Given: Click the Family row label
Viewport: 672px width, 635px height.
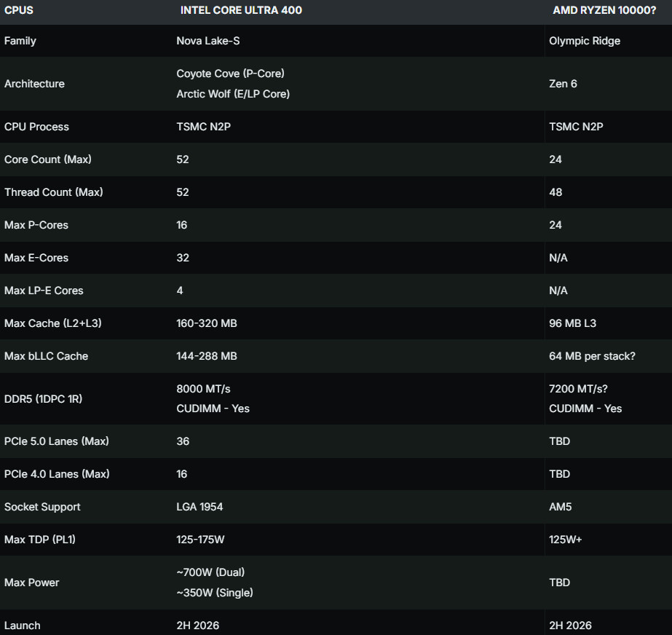Looking at the screenshot, I should (x=20, y=41).
